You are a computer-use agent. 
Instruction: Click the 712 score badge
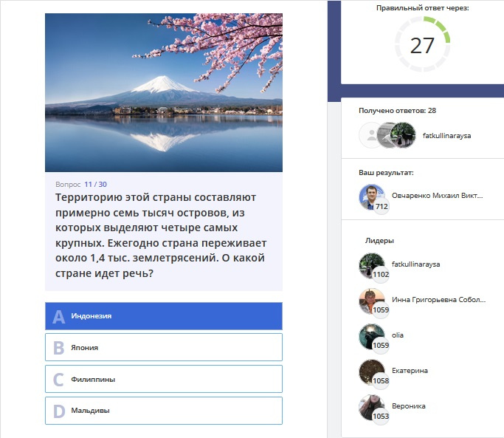(382, 206)
